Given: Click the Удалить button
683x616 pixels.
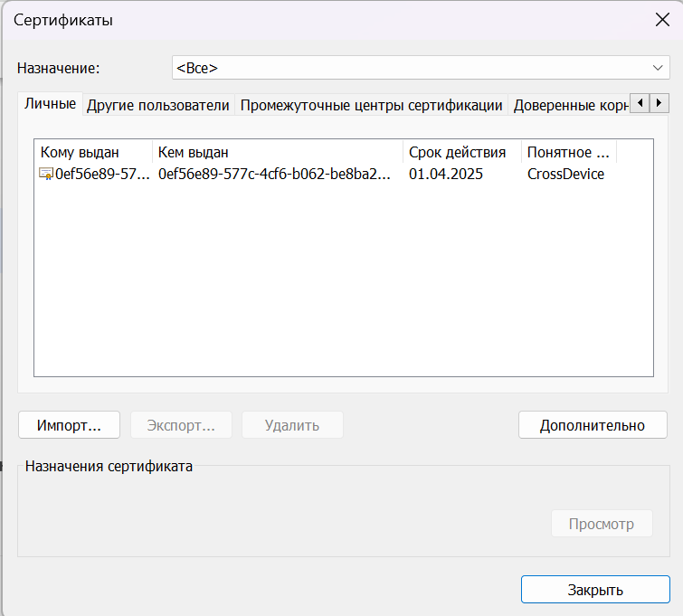Looking at the screenshot, I should pyautogui.click(x=292, y=425).
